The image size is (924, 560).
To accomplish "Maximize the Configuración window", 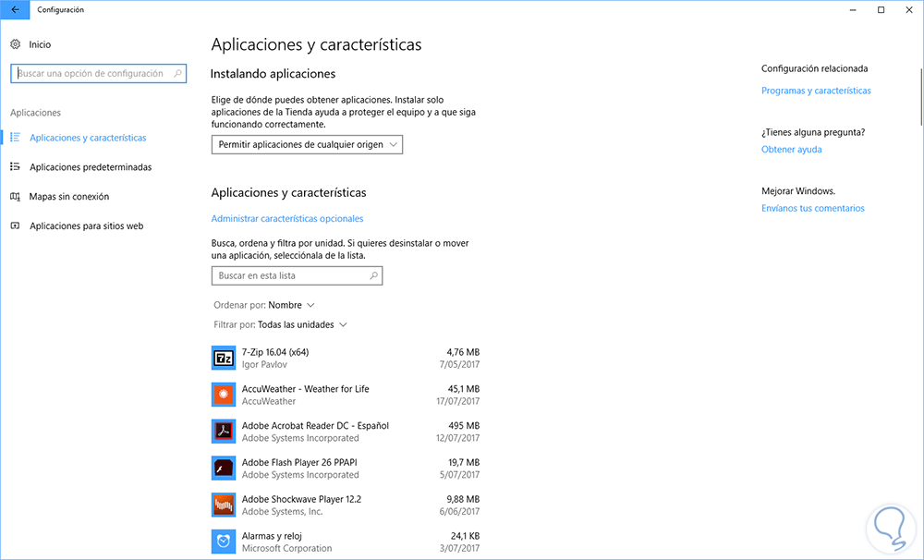I will (881, 9).
